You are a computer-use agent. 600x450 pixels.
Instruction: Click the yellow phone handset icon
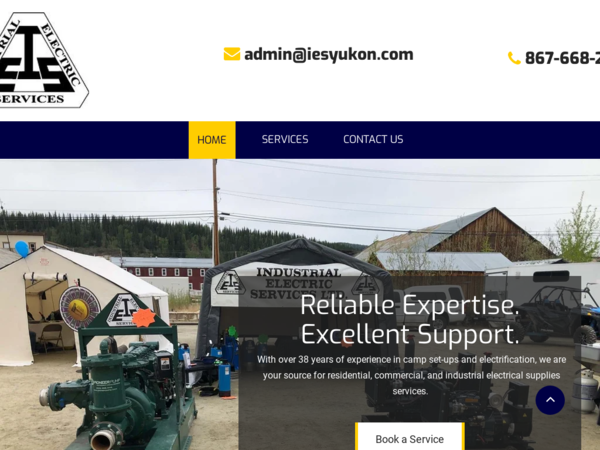[514, 58]
